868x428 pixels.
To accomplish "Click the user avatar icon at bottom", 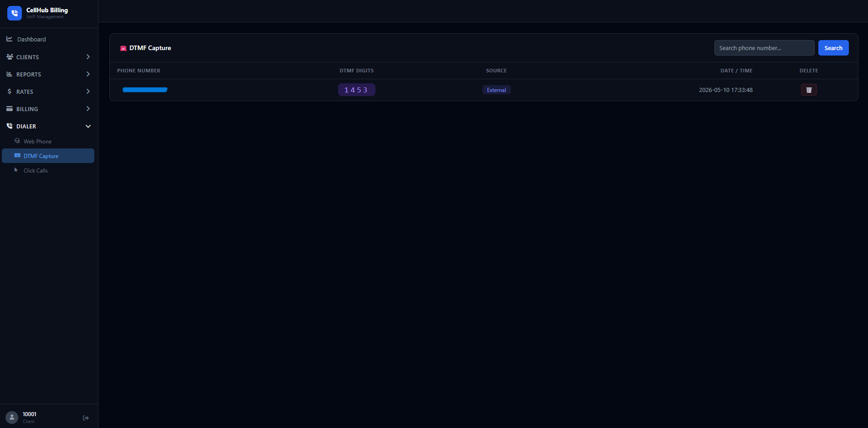I will click(x=12, y=417).
